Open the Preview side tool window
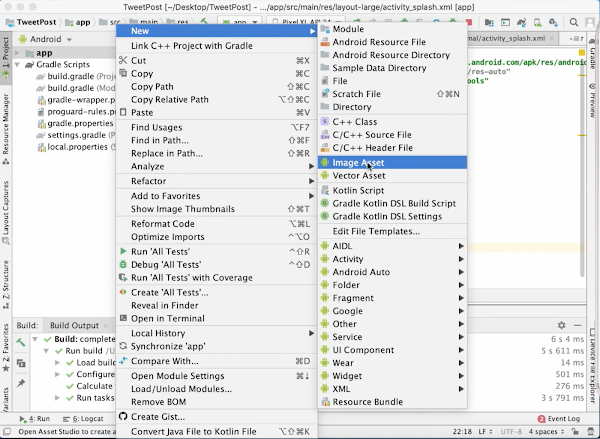600x439 pixels. (592, 100)
